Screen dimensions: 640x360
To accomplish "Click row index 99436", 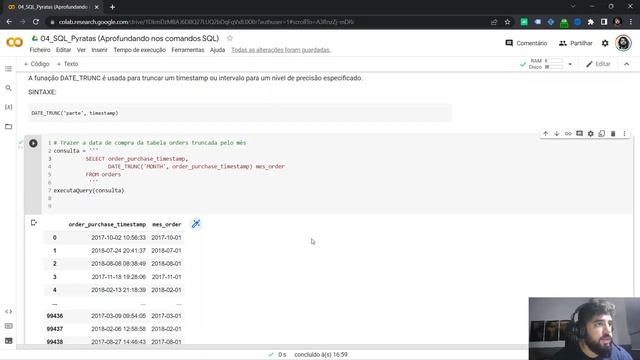I will click(x=55, y=316).
